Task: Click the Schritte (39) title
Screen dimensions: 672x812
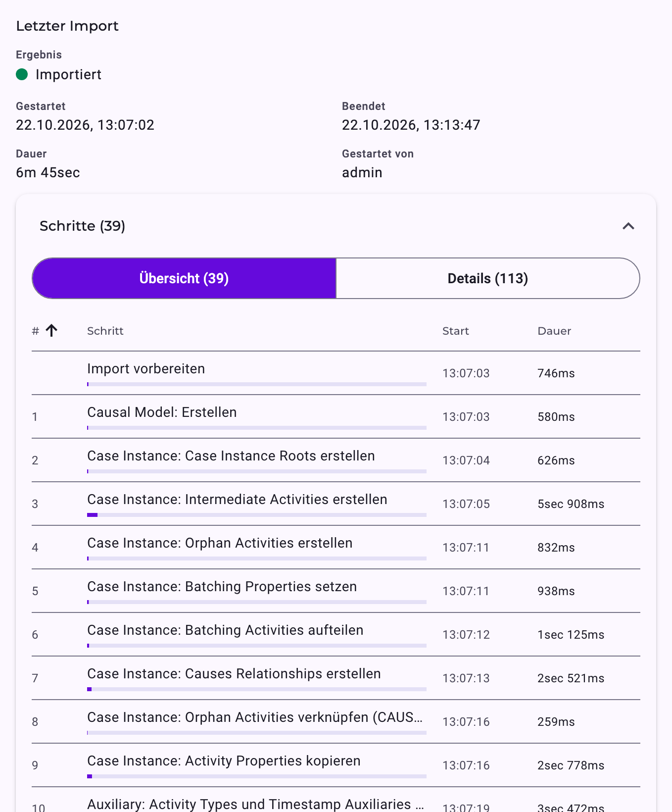Action: pyautogui.click(x=82, y=226)
